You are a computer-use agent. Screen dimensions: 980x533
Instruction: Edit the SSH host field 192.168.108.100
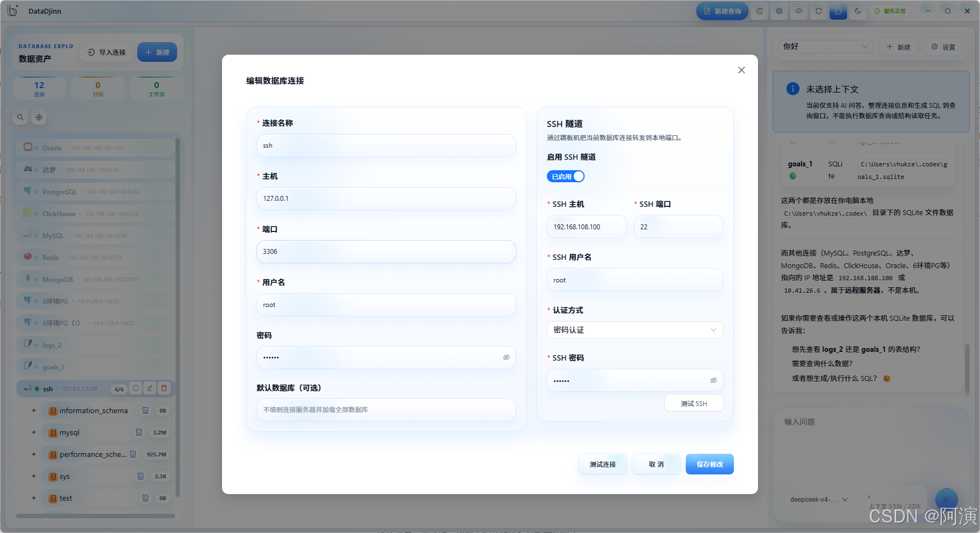pos(587,227)
